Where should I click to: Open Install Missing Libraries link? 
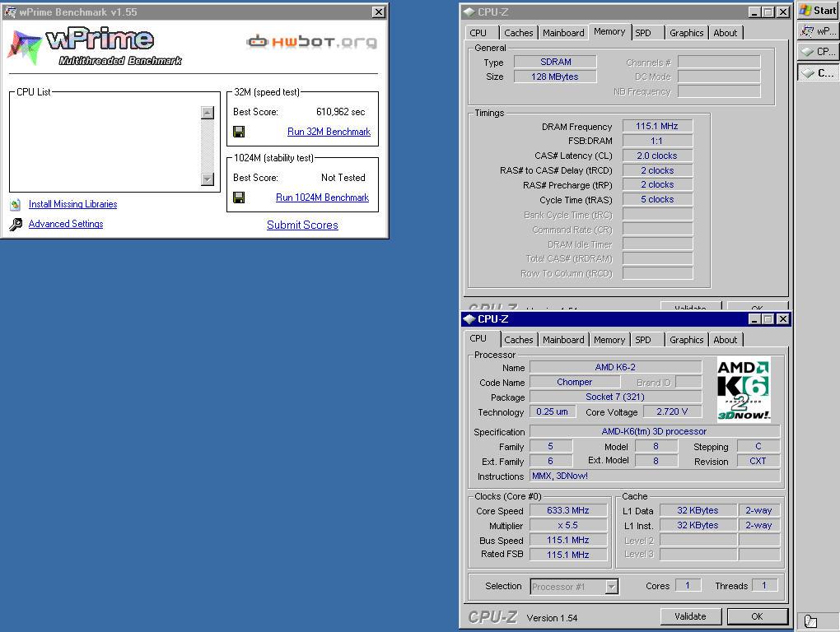(x=72, y=204)
